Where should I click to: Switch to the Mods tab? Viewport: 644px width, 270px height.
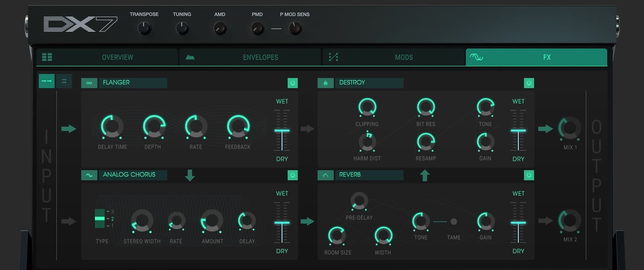pos(394,57)
